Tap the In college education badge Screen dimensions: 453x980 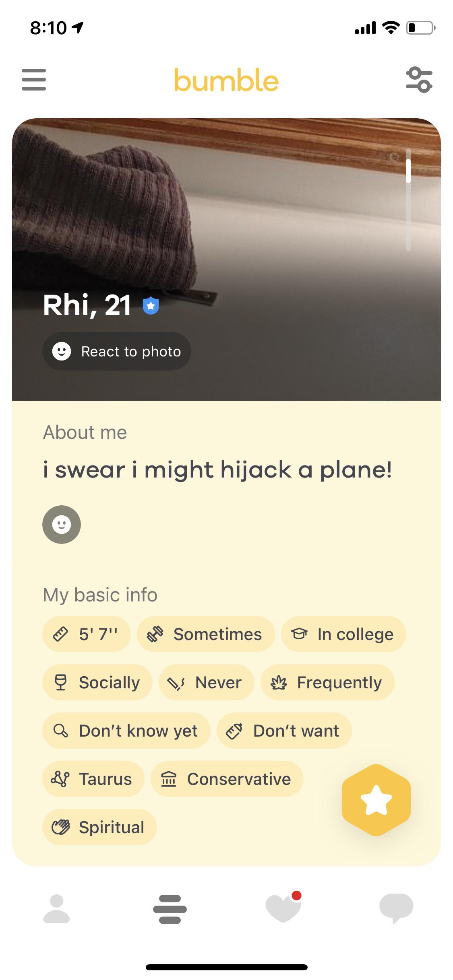click(343, 634)
